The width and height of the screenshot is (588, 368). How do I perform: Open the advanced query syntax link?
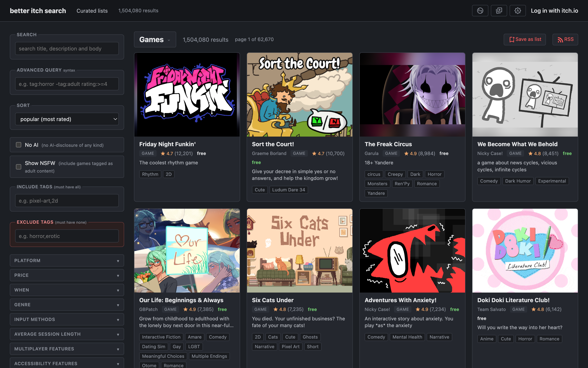(69, 70)
